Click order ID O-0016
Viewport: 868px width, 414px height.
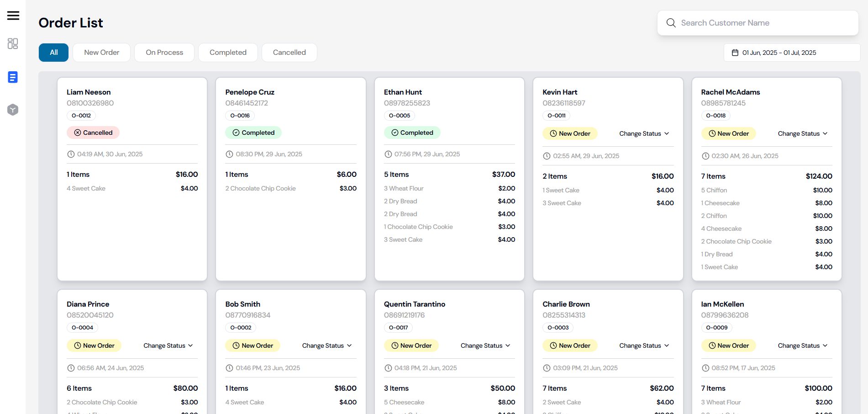(x=240, y=116)
